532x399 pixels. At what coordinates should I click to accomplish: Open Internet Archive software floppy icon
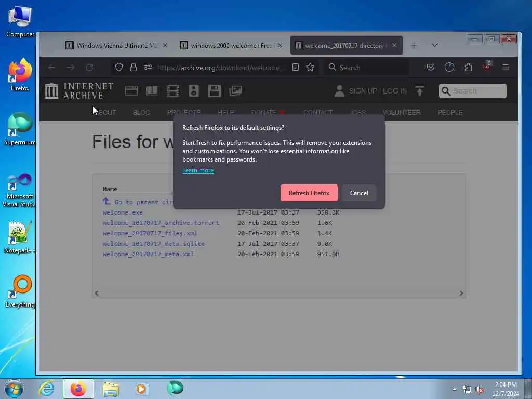point(215,91)
